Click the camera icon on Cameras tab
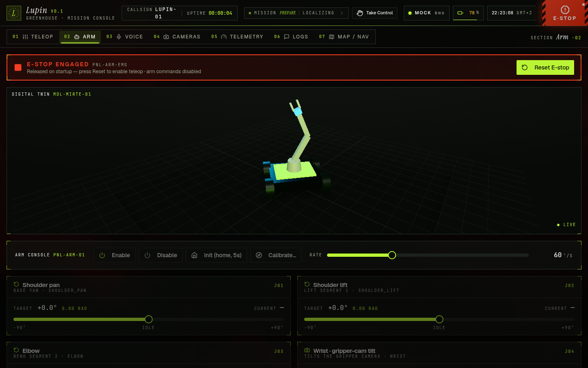Image resolution: width=588 pixels, height=368 pixels. 166,37
